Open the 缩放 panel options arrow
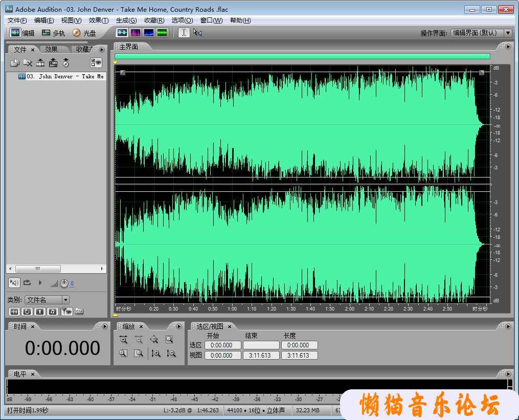Image resolution: width=519 pixels, height=420 pixels. [x=179, y=326]
